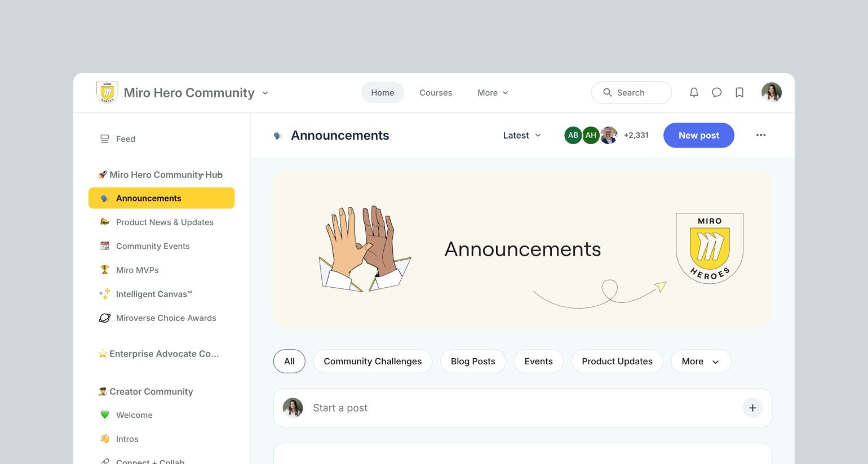Viewport: 868px width, 464px height.
Task: Expand the Miro Hero Community switcher chevron
Action: (265, 93)
